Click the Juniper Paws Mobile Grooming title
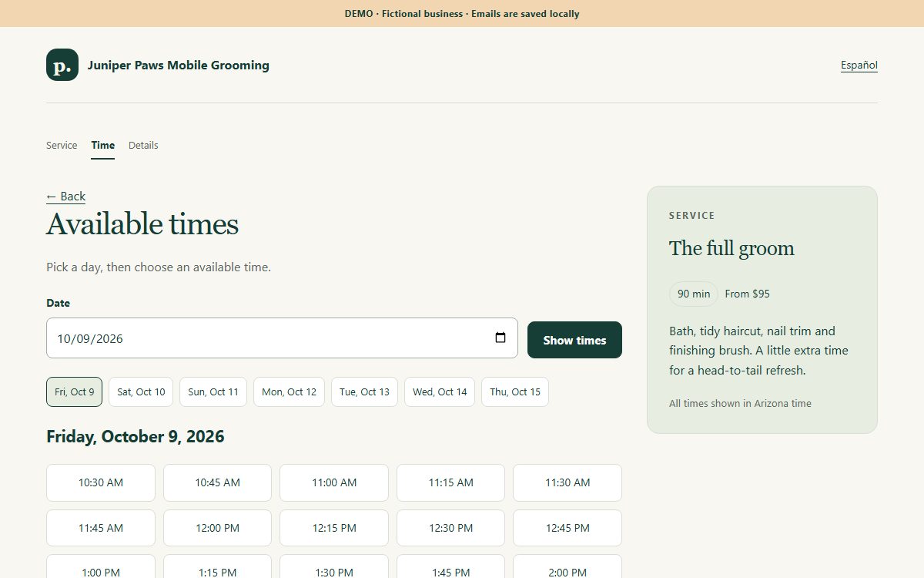924x578 pixels. point(179,66)
